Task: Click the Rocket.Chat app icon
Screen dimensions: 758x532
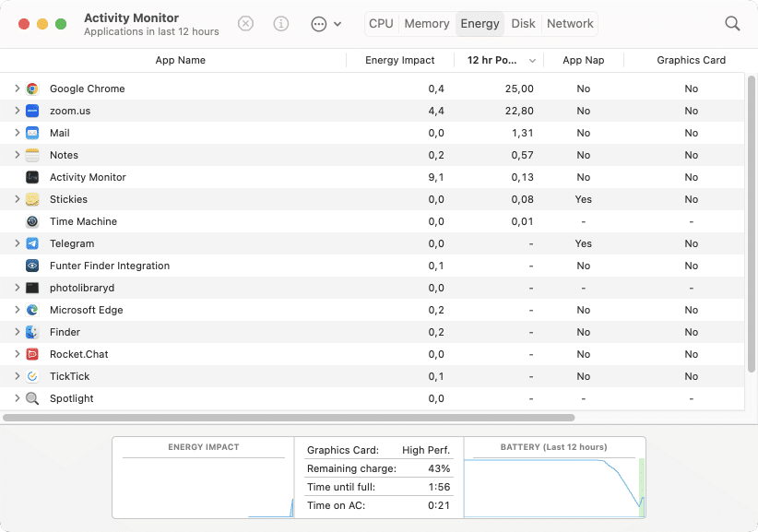Action: (x=32, y=354)
